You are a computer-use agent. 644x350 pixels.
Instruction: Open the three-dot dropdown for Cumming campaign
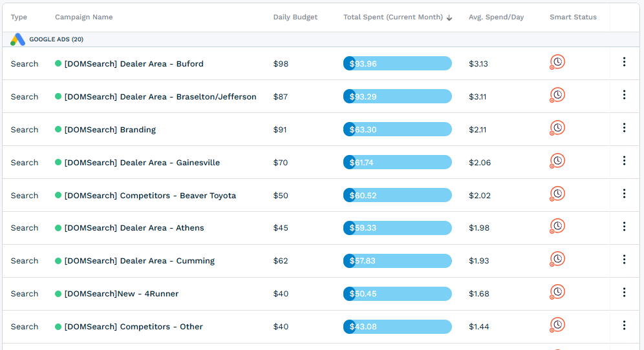click(x=624, y=260)
